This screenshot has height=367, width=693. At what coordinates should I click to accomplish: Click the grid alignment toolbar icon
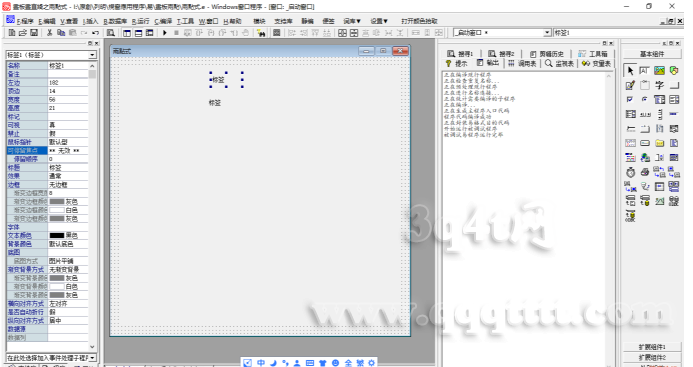(x=277, y=33)
